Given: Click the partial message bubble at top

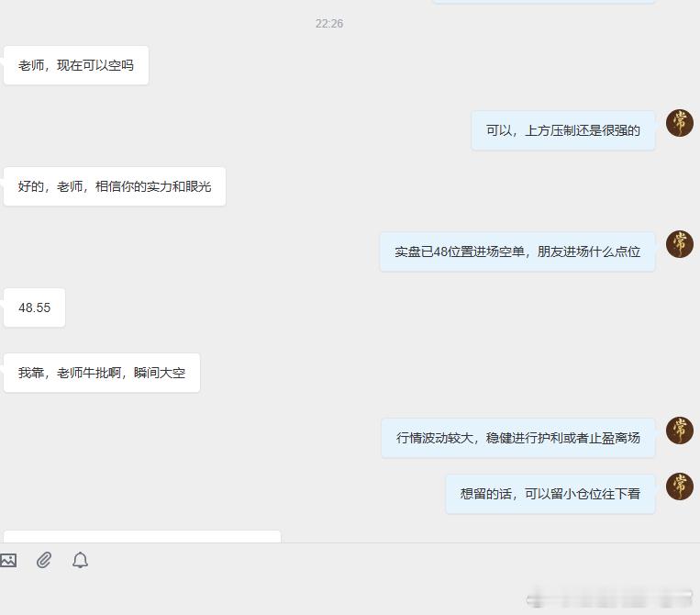Looking at the screenshot, I should (543, 2).
